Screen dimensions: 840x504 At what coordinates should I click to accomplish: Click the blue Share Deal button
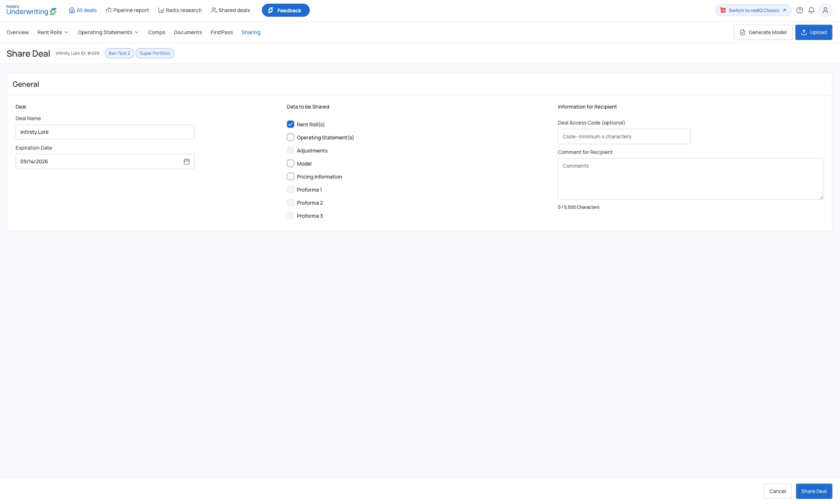814,491
